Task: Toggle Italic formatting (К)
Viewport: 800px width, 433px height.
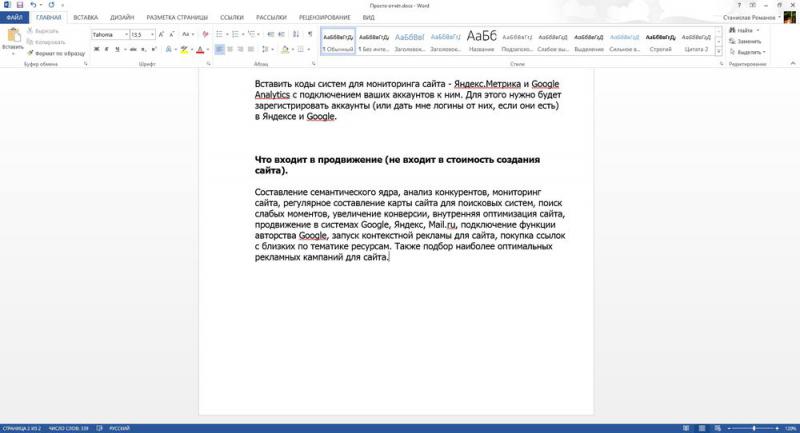Action: pyautogui.click(x=107, y=49)
